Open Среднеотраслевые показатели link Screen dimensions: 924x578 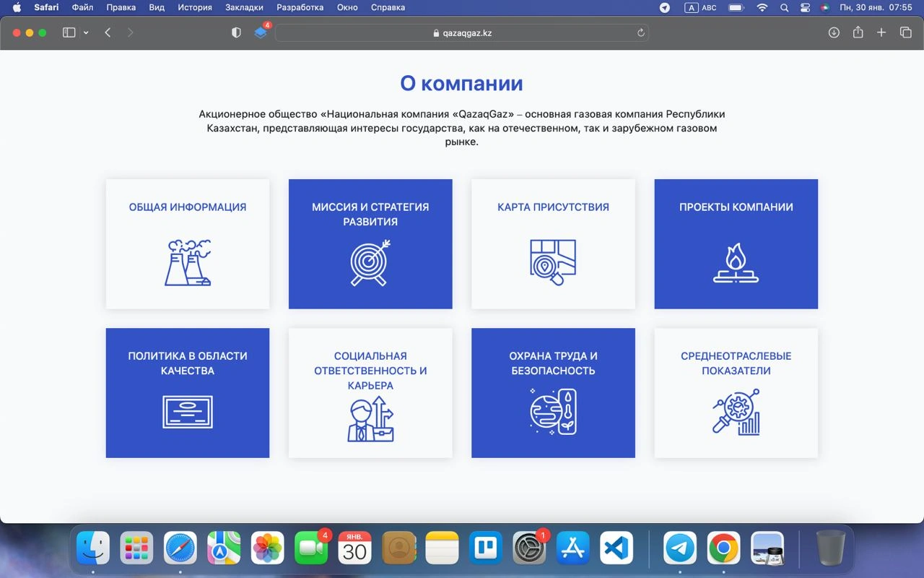tap(736, 363)
